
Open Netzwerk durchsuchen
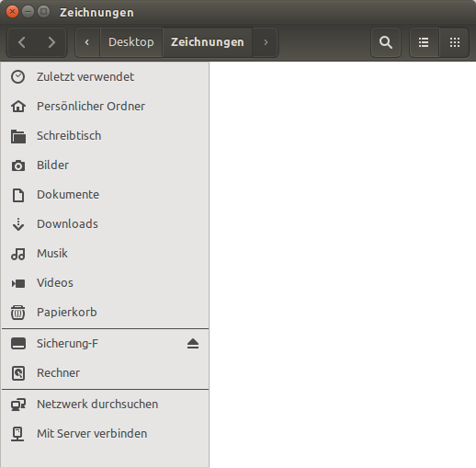106,405
